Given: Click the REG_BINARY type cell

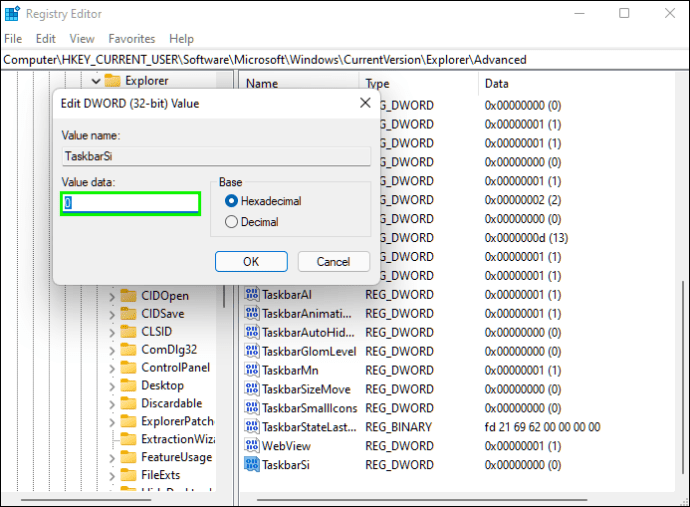Looking at the screenshot, I should (398, 427).
